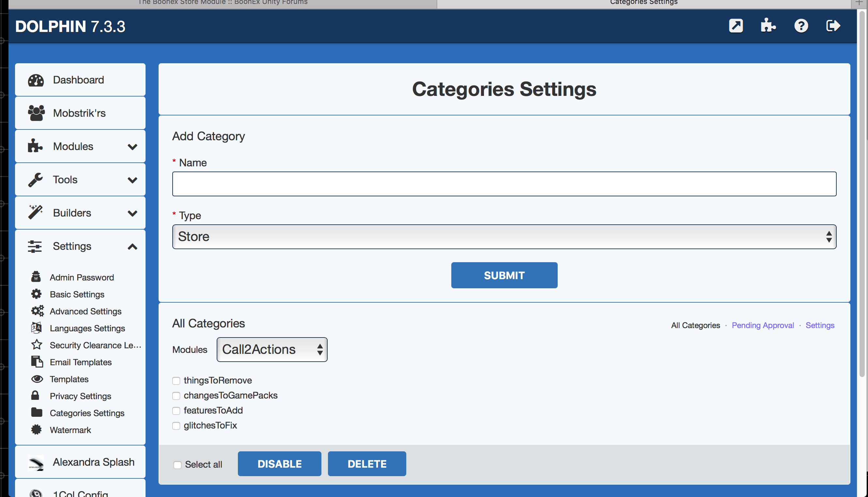The height and width of the screenshot is (497, 868).
Task: Click the puzzle piece extensions icon in header
Action: pyautogui.click(x=768, y=26)
